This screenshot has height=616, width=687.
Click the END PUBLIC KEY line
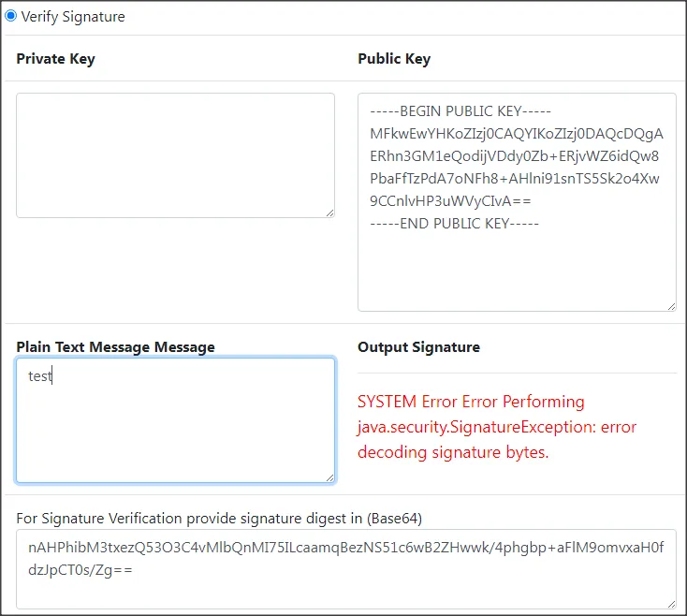pos(454,224)
